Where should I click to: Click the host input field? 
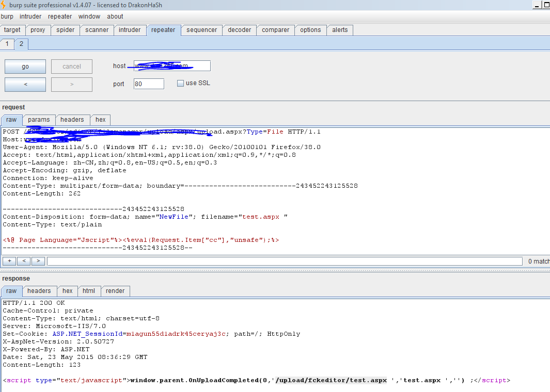[172, 66]
